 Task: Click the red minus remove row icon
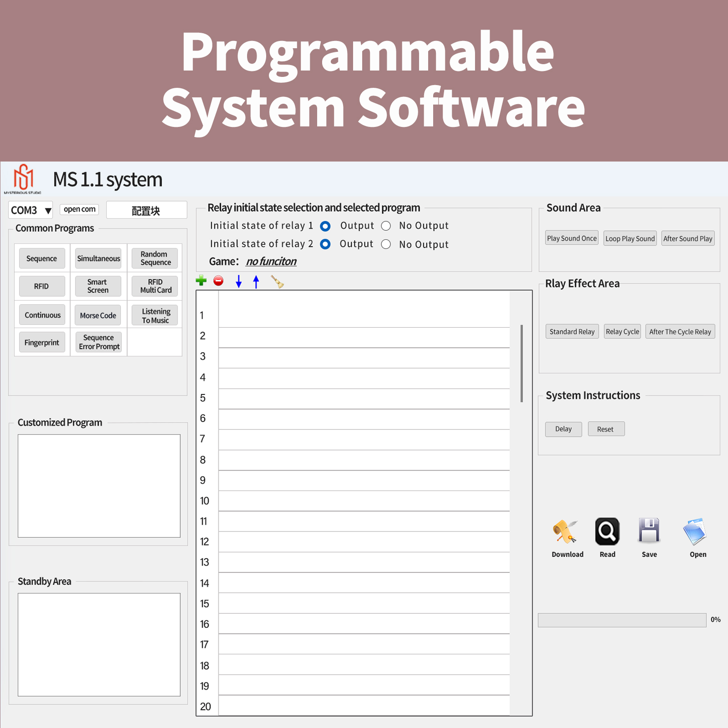(x=218, y=281)
